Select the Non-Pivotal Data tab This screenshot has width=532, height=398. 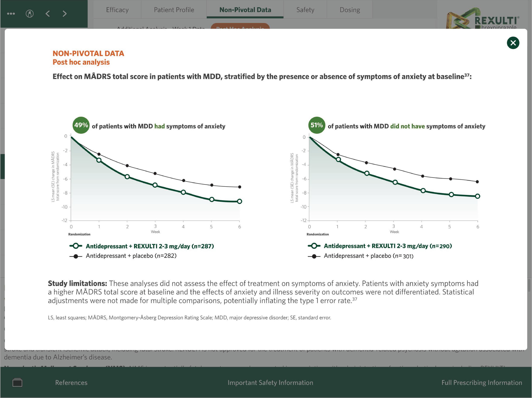pyautogui.click(x=245, y=10)
